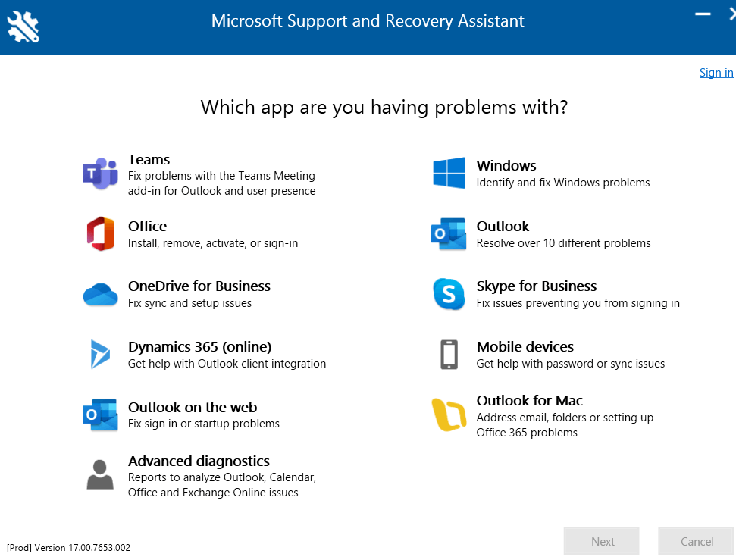
Task: Click 'Get help with password or sync issues'
Action: pos(570,364)
